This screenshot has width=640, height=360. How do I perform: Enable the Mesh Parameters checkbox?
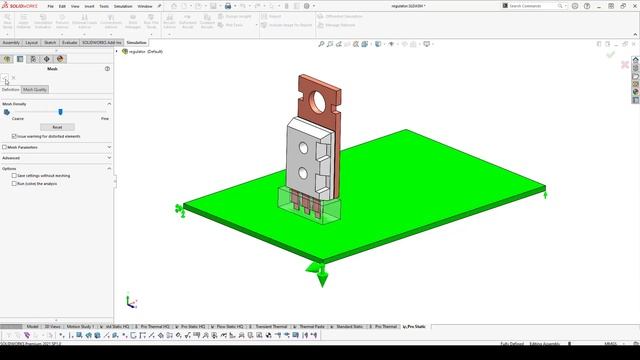[x=4, y=147]
